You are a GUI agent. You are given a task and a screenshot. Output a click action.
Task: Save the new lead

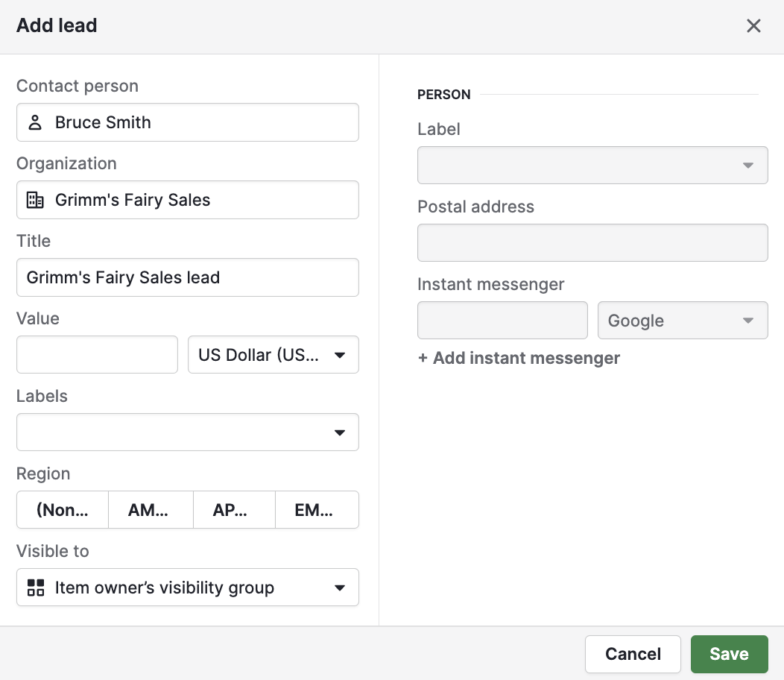[x=729, y=654]
